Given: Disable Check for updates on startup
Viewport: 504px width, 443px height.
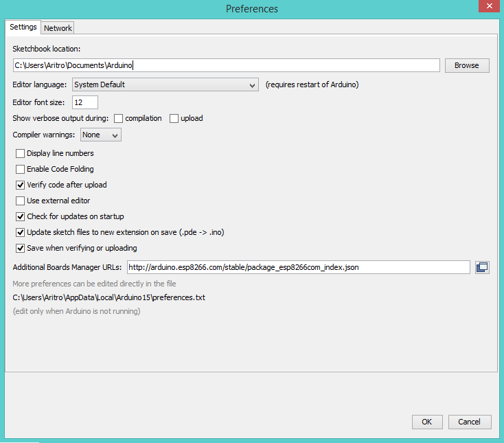Looking at the screenshot, I should click(x=21, y=216).
